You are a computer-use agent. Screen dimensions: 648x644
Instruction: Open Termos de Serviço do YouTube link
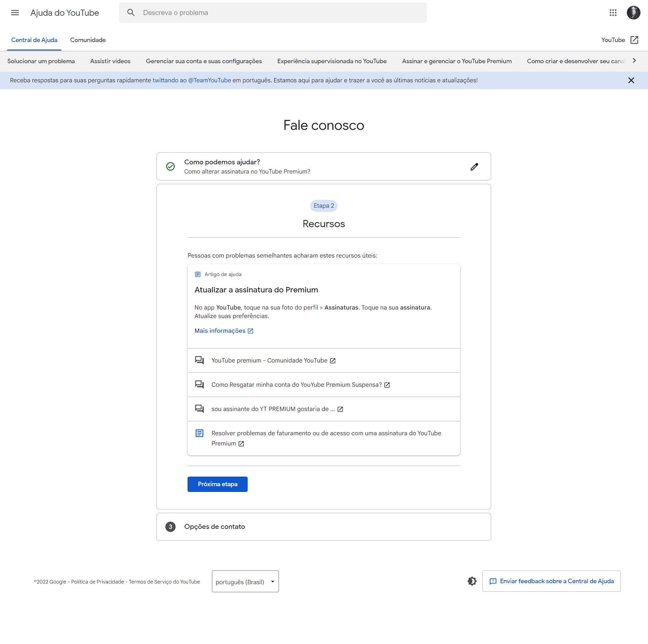pos(164,582)
